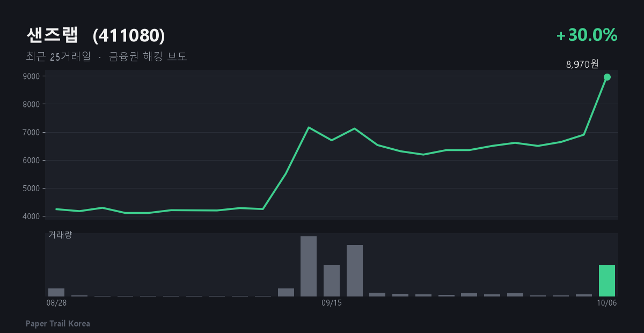Click the 08/28 date axis label
This screenshot has width=644, height=333.
click(x=56, y=303)
